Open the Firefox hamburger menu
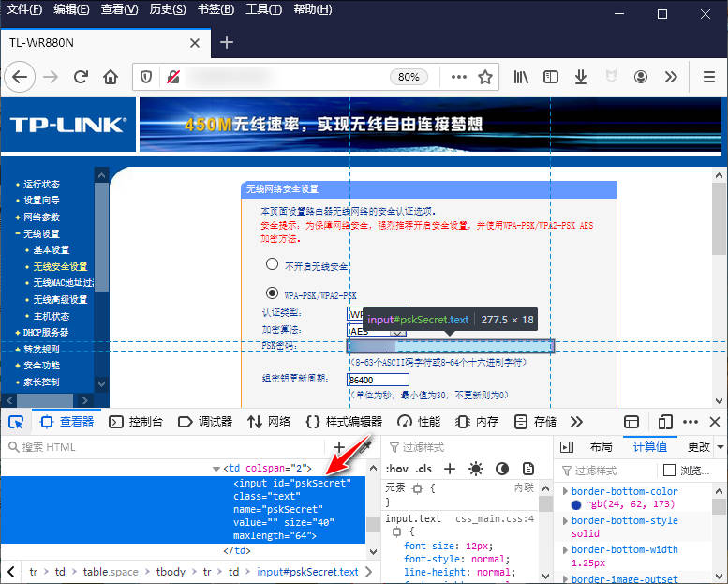 coord(709,77)
